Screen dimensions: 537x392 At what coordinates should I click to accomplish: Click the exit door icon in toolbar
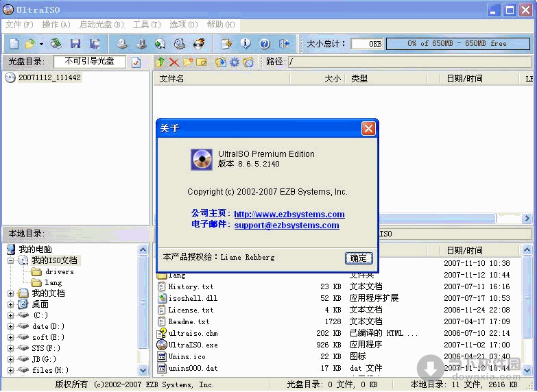[285, 44]
